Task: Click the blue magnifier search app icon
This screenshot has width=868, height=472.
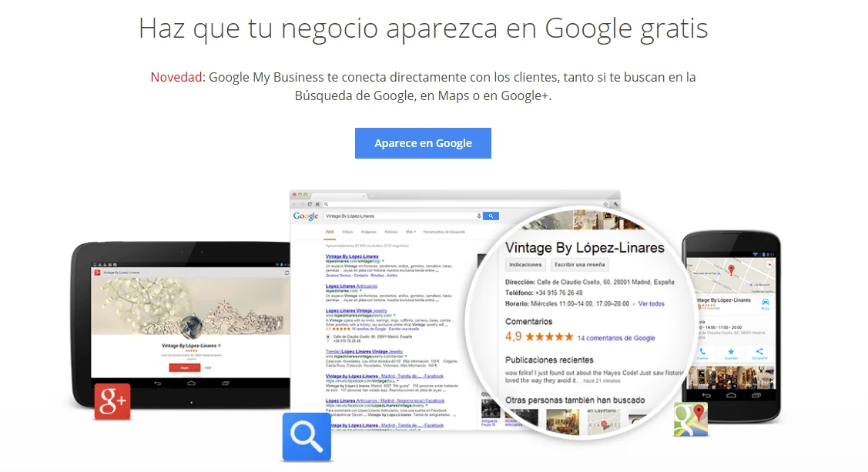Action: click(x=307, y=437)
